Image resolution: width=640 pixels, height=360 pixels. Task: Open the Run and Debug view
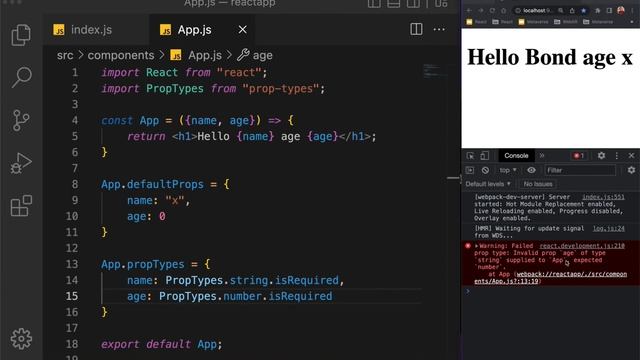[21, 163]
